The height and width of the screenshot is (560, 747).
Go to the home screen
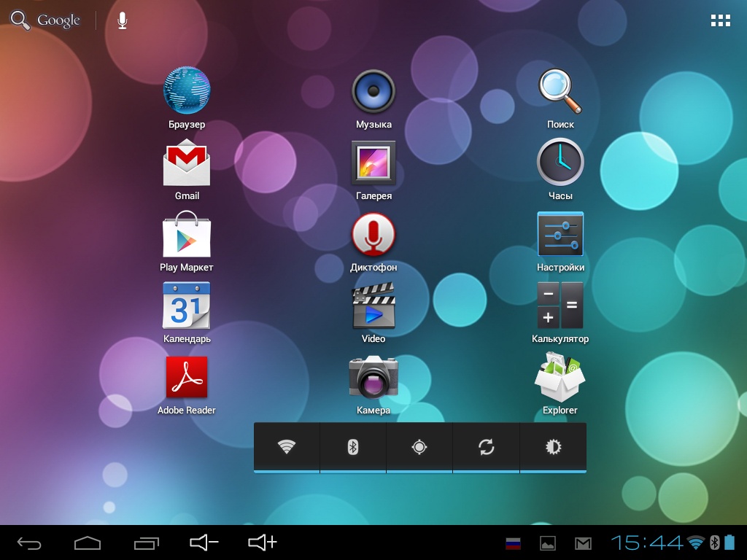(88, 542)
